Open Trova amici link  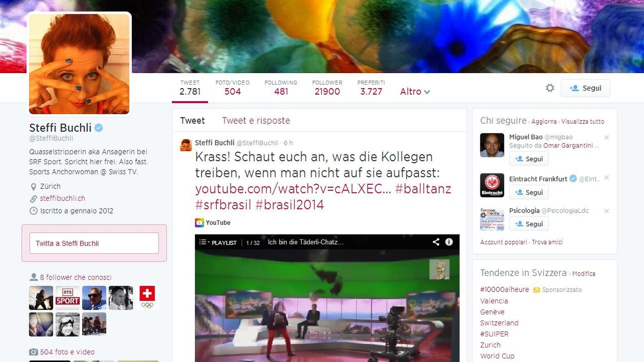(x=547, y=242)
